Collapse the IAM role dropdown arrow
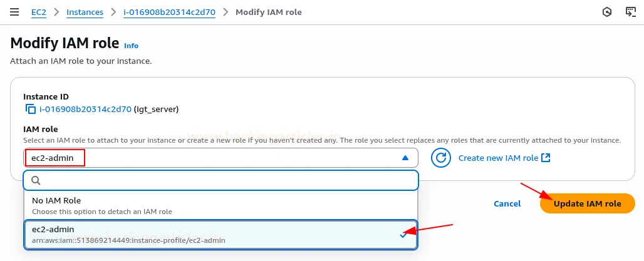 405,158
